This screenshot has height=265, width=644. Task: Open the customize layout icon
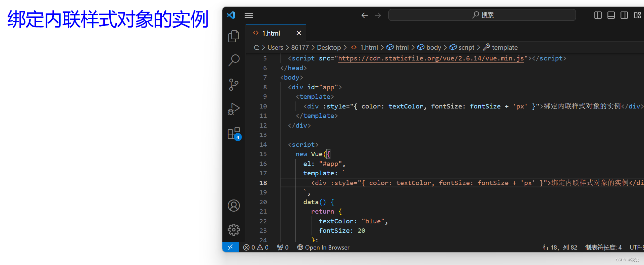tap(637, 15)
